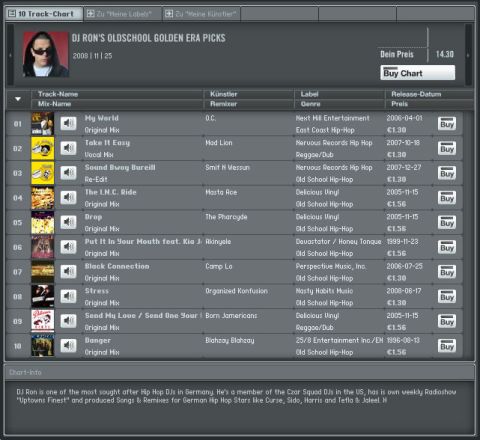Toggle sort order arrow in header
Screen dimensions: 480x440
tap(18, 99)
